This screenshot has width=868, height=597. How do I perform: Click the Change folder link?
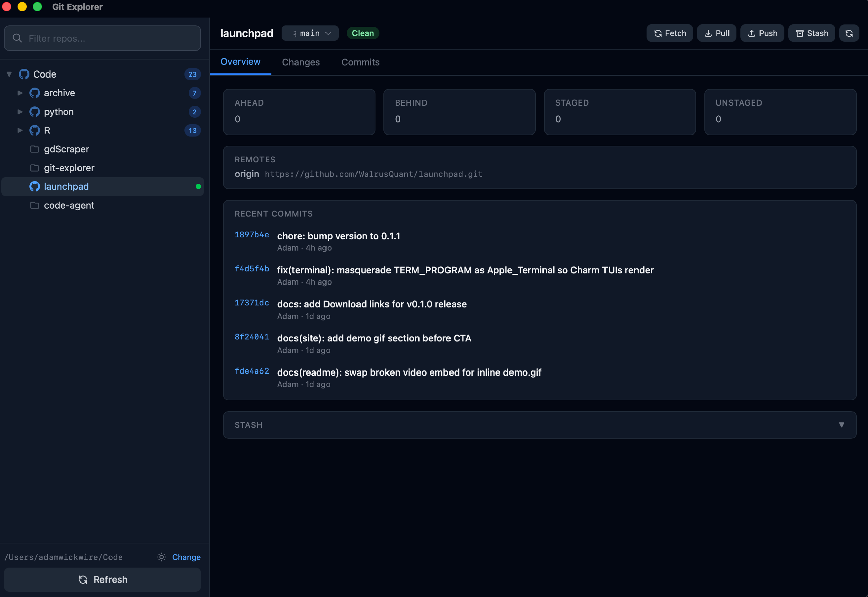[x=186, y=557]
